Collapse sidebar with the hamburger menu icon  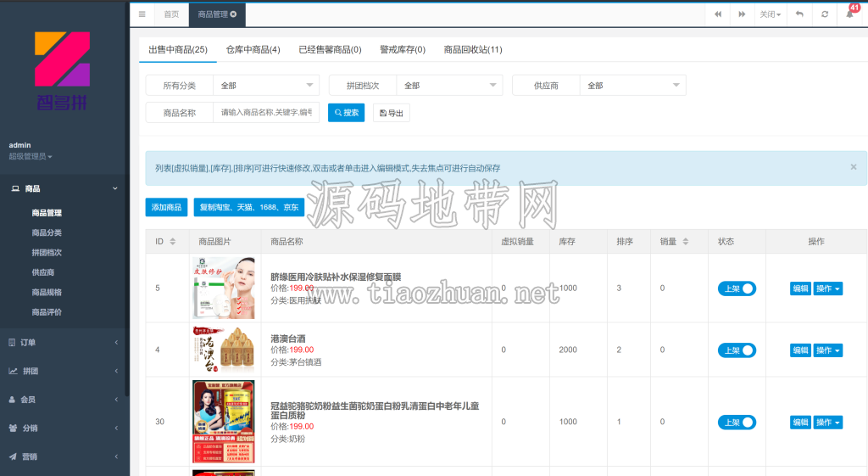click(x=142, y=14)
